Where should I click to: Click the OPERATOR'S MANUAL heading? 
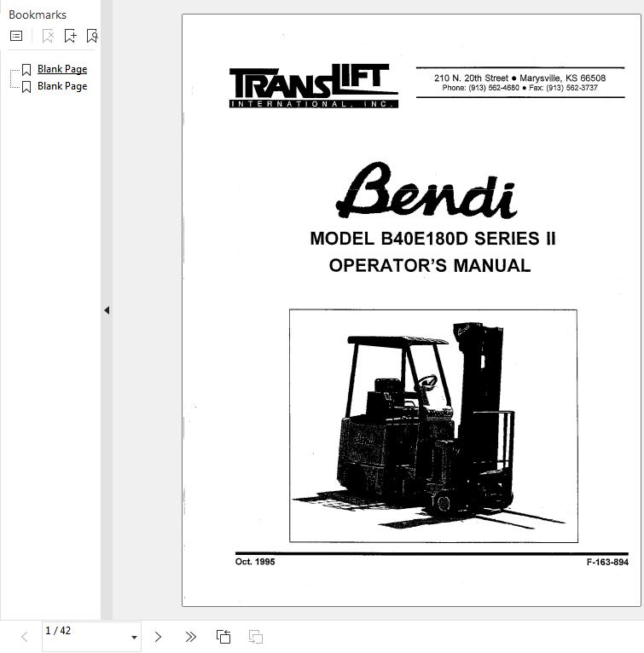click(430, 266)
